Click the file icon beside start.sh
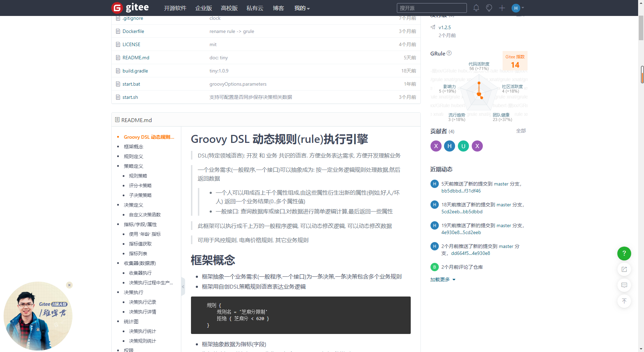 [118, 97]
